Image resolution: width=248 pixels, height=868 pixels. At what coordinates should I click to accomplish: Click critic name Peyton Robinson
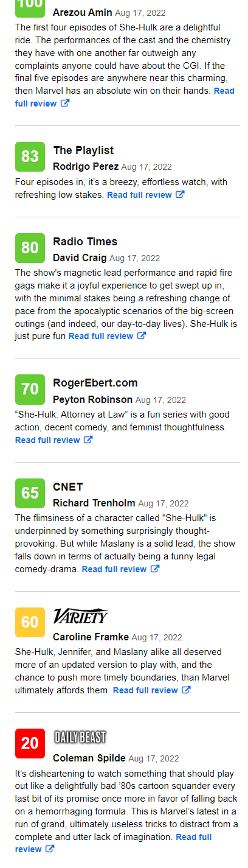(x=92, y=399)
